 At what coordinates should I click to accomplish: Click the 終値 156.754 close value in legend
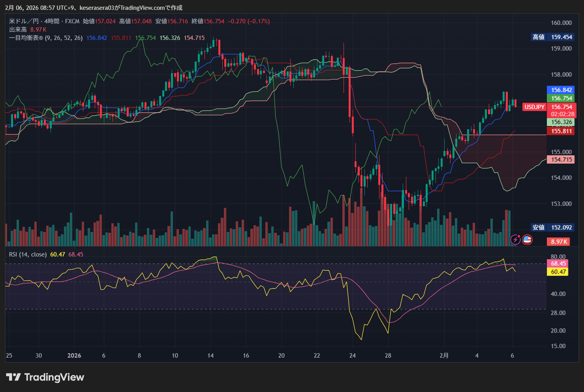point(208,21)
